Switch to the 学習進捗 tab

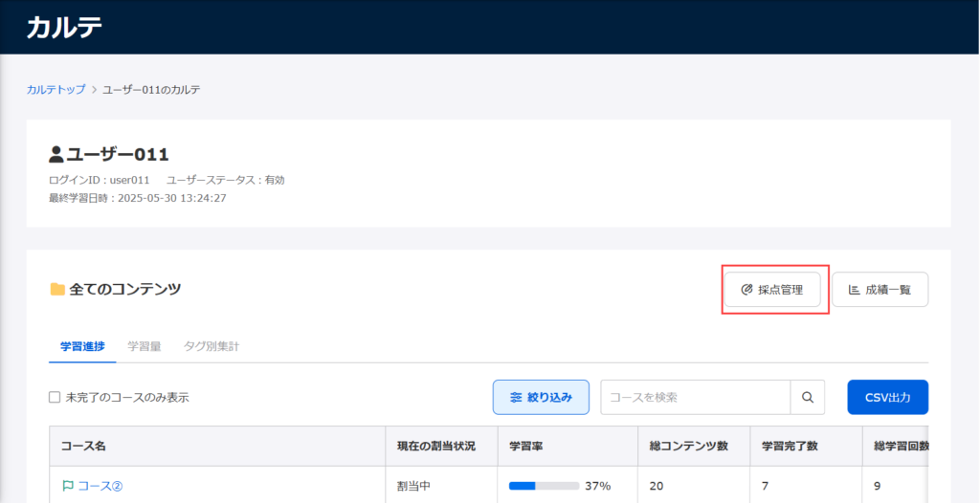tap(82, 346)
